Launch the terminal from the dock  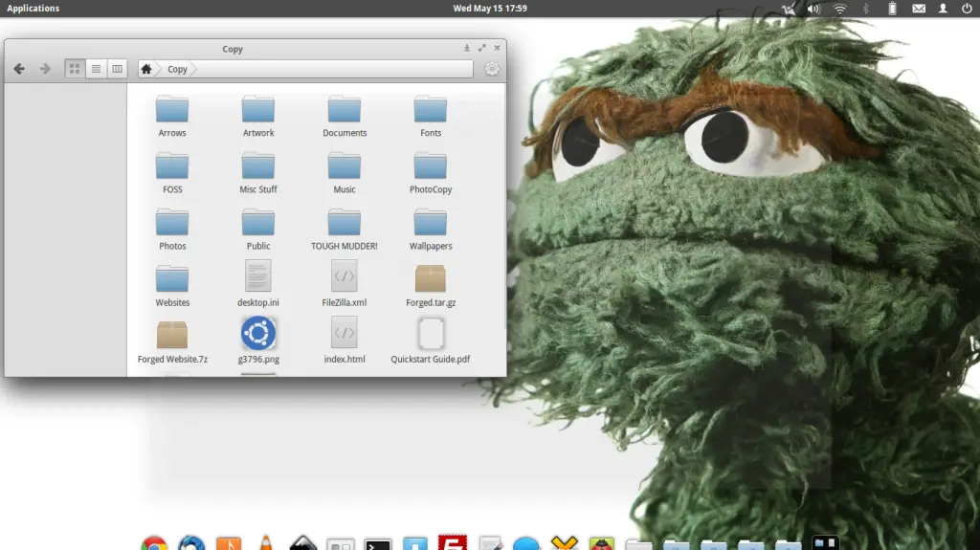(378, 544)
